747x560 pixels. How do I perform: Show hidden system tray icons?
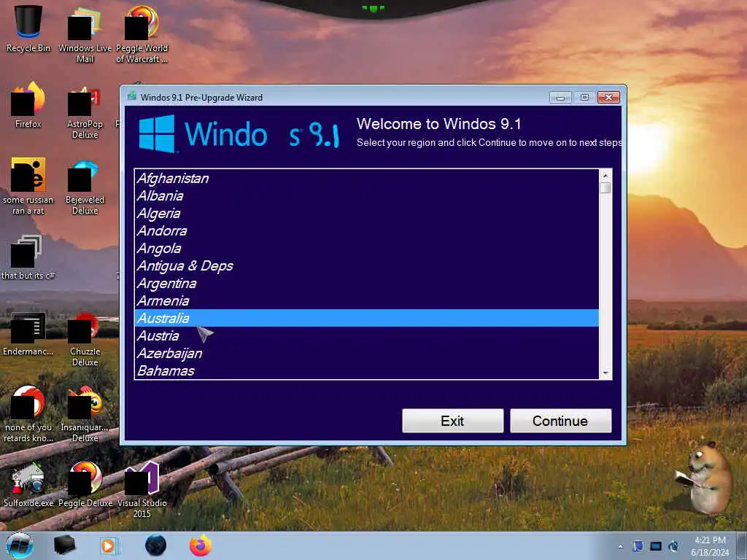620,546
